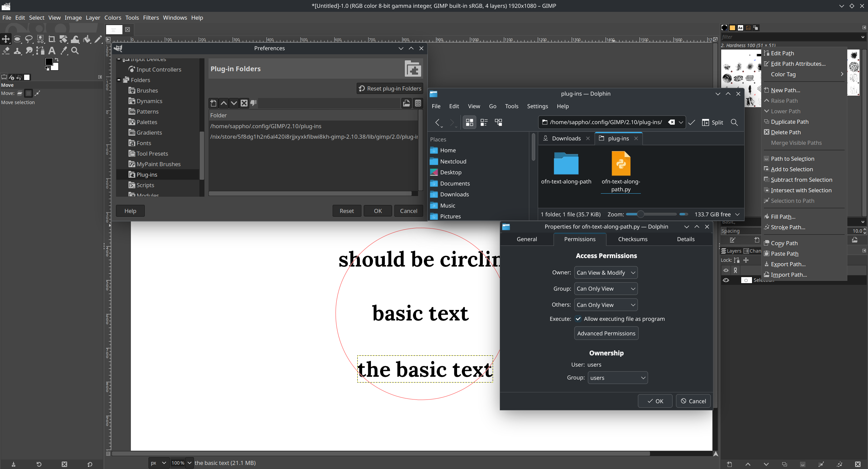Select the Crop tool
Image resolution: width=868 pixels, height=469 pixels.
[x=52, y=39]
